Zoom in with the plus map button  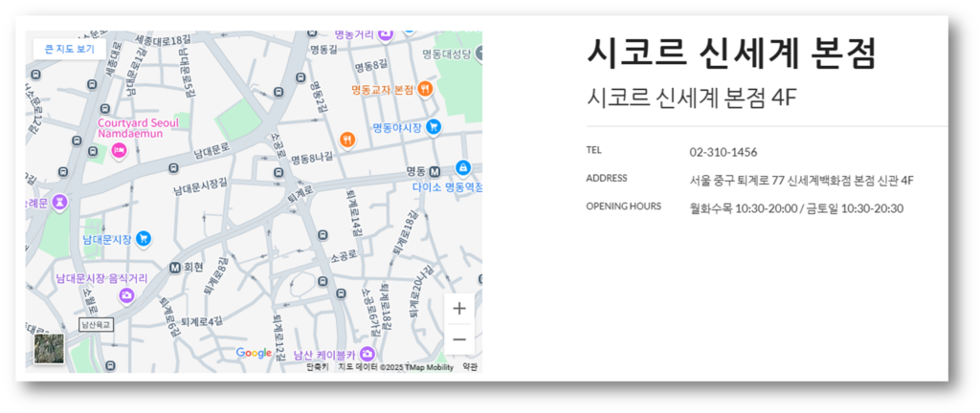[459, 309]
